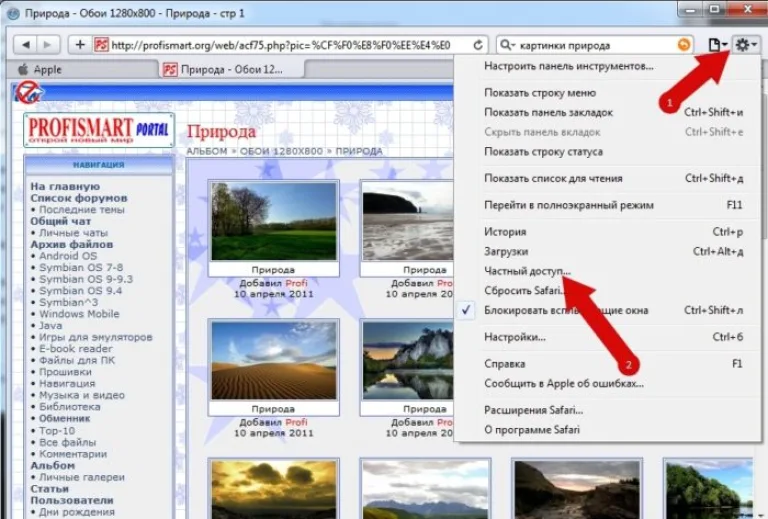Viewport: 768px width, 519px height.
Task: Choose Показать строку статуса
Action: pyautogui.click(x=543, y=151)
